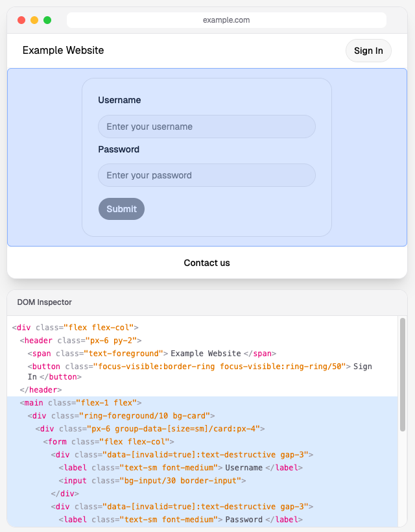The height and width of the screenshot is (532, 415).
Task: Click the Example Website header title
Action: [x=63, y=51]
